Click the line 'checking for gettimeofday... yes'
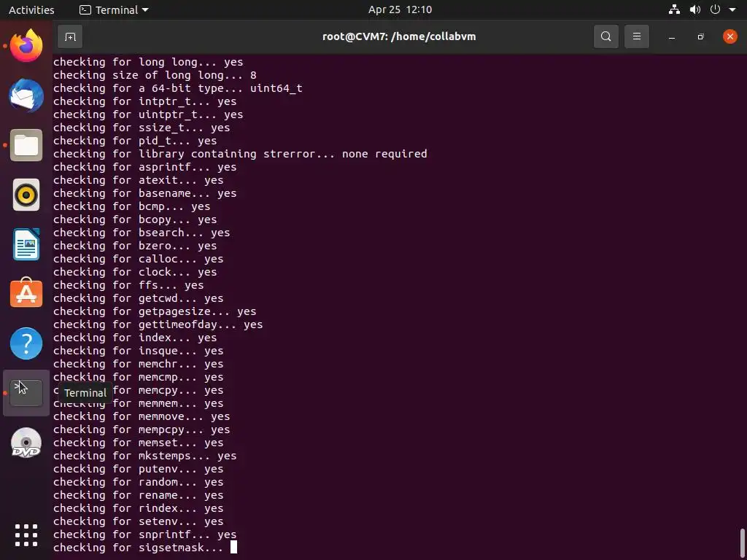 (x=158, y=324)
